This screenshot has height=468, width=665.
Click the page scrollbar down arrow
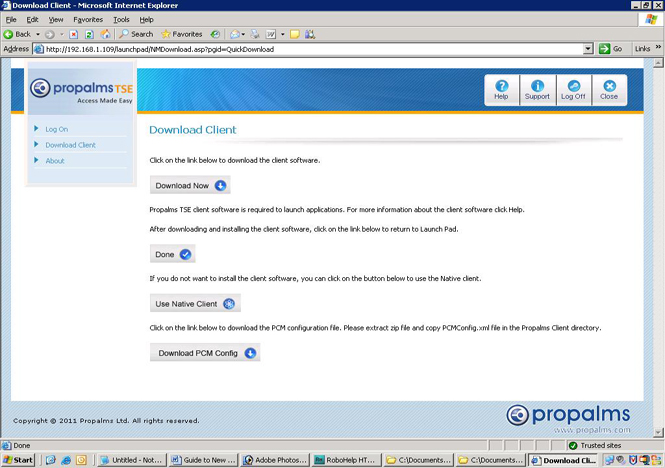pyautogui.click(x=658, y=432)
